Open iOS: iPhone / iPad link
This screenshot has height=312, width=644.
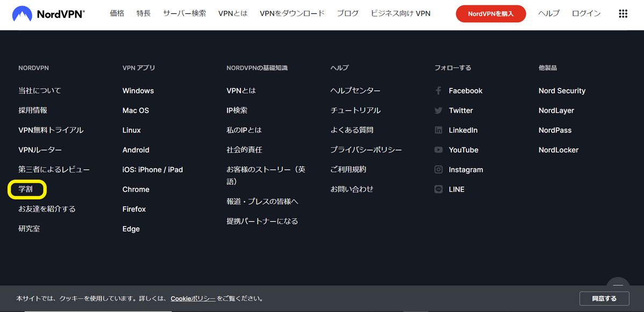coord(152,169)
